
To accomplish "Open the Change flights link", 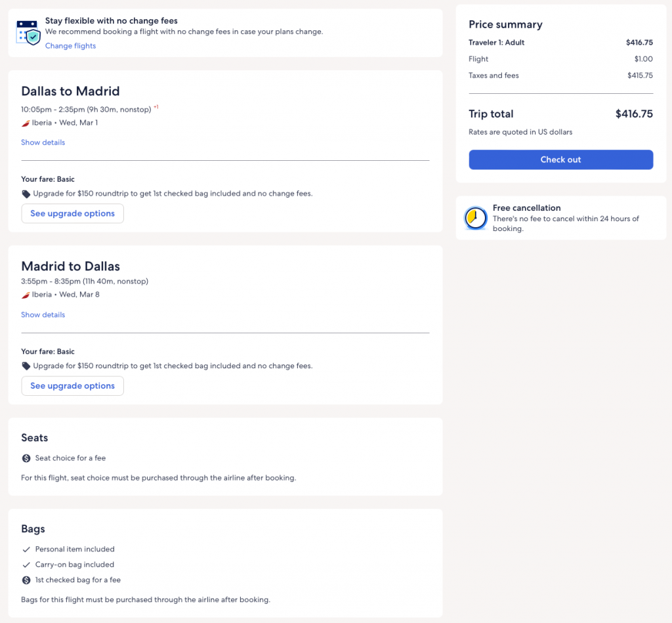I will click(x=70, y=46).
